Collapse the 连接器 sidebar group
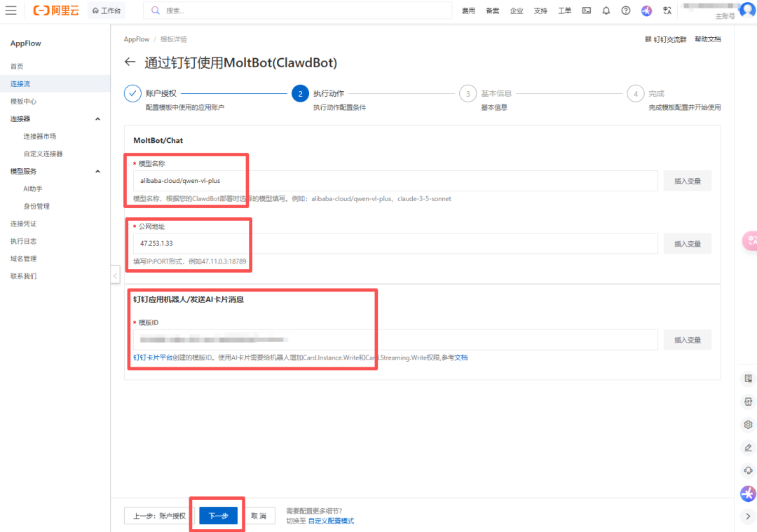The image size is (757, 532). [98, 118]
